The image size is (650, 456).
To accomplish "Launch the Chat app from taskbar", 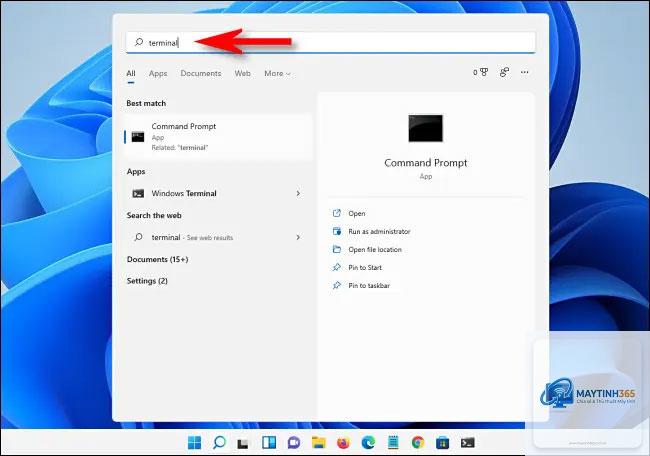I will [x=293, y=443].
